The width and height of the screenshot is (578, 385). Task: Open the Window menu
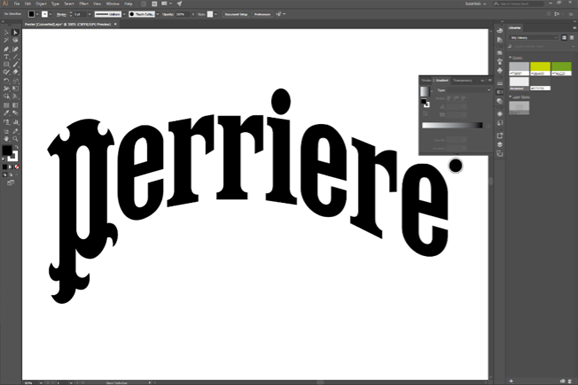(x=112, y=4)
